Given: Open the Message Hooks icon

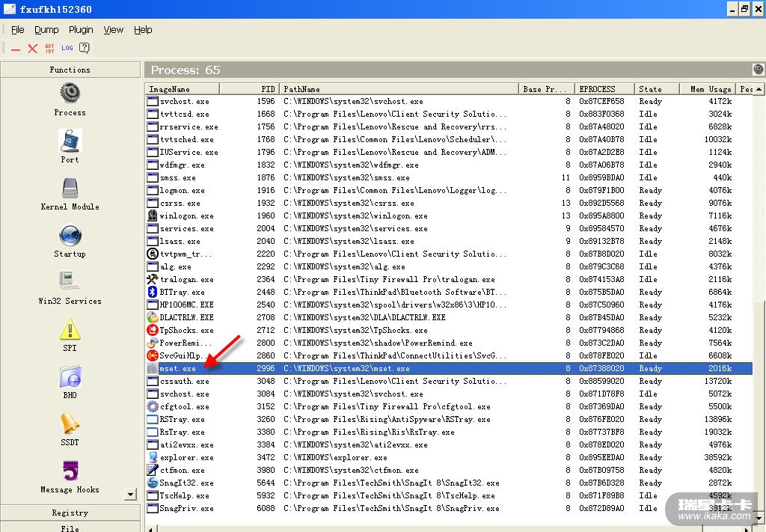Looking at the screenshot, I should pos(70,471).
